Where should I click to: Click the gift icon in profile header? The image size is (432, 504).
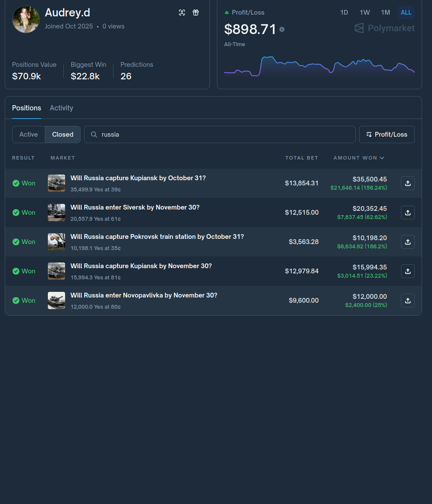click(x=196, y=13)
